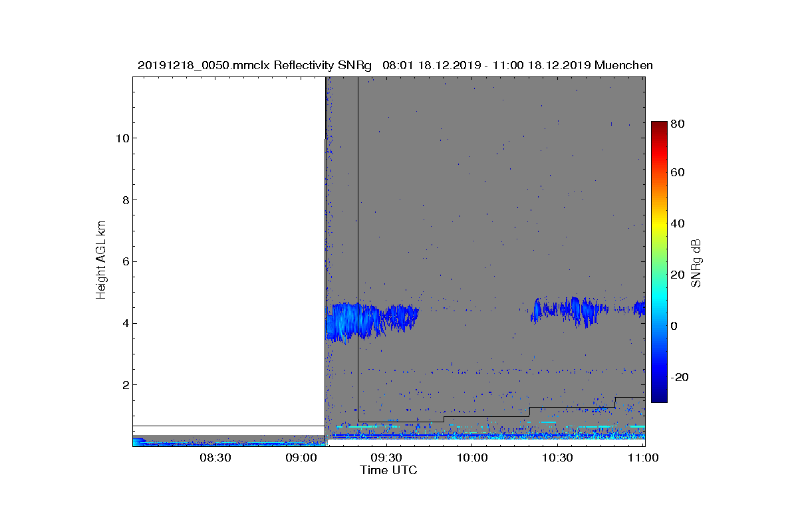Click the colorbar value 20
The image size is (798, 532).
678,275
